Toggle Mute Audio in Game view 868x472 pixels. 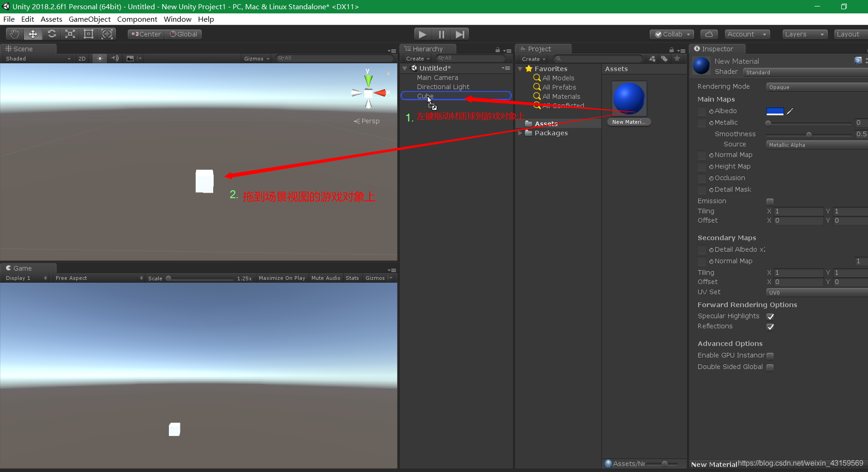pos(326,278)
